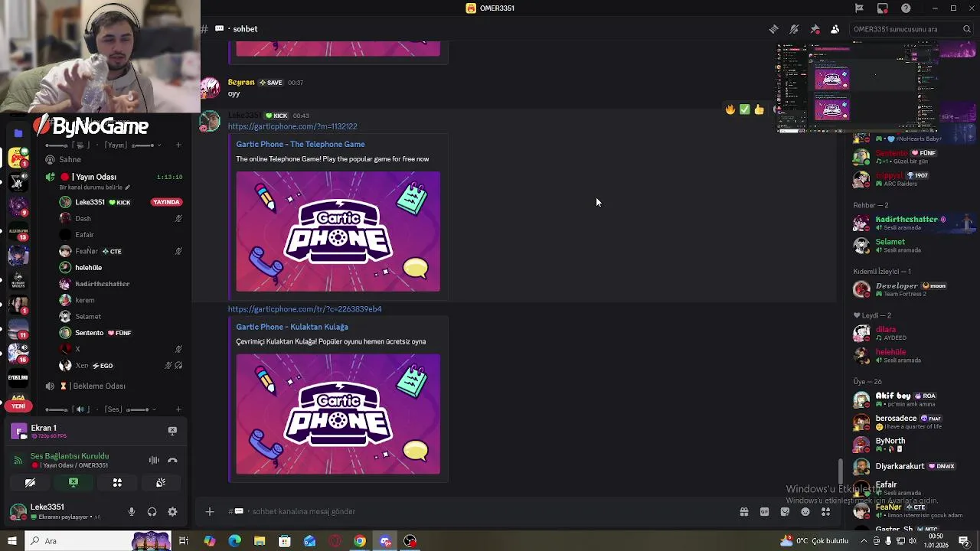Toggle camera on in voice panel

pyautogui.click(x=30, y=483)
